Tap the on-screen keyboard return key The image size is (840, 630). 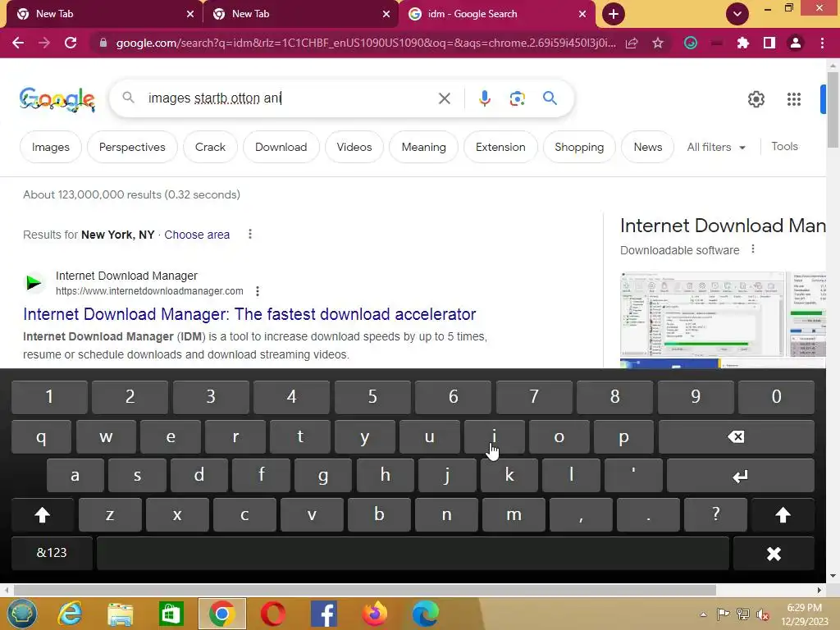click(740, 475)
